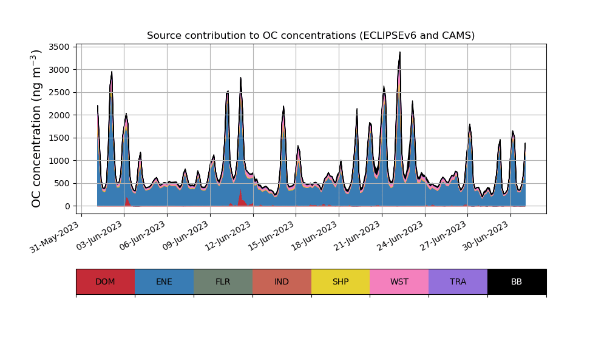Image resolution: width=607 pixels, height=364 pixels.
Task: Select the pink WST legend swatch
Action: click(x=399, y=281)
